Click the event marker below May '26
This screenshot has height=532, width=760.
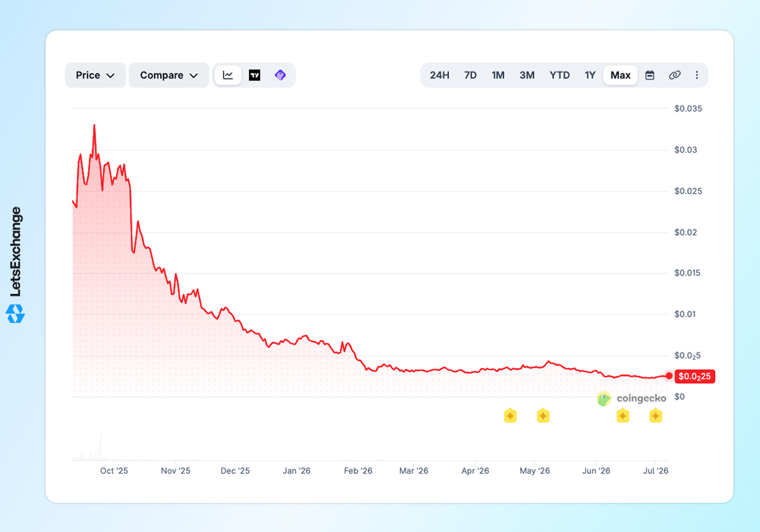(x=543, y=416)
